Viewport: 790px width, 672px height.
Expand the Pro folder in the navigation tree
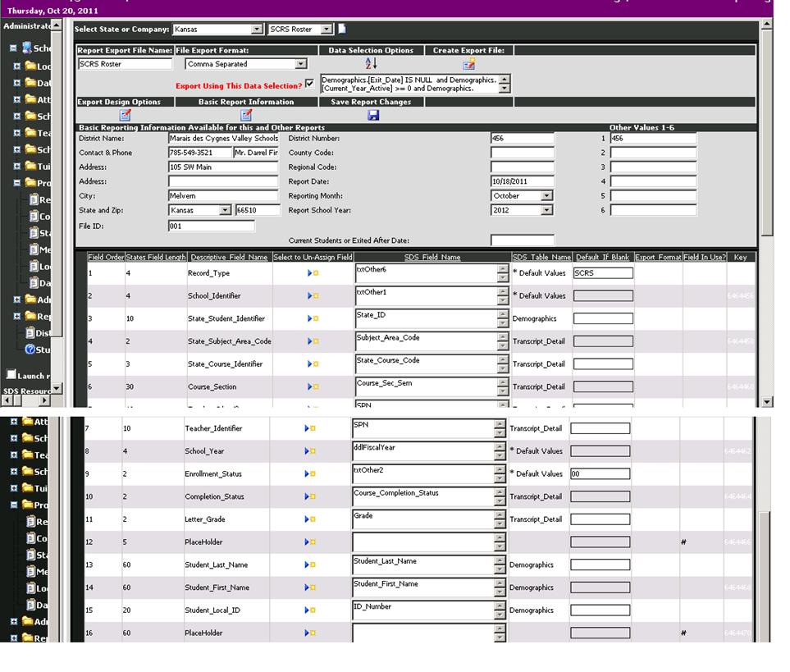[17, 181]
